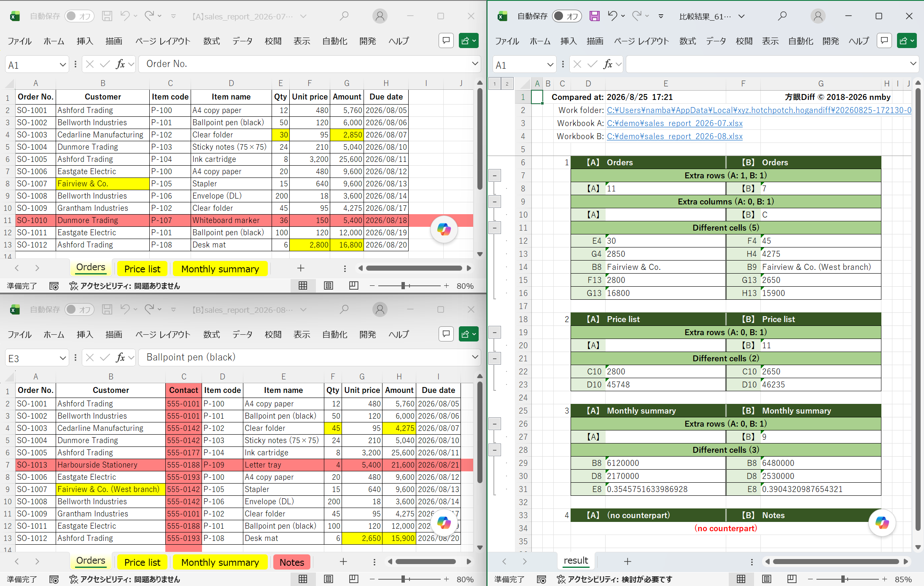924x586 pixels.
Task: Expand the formula bar in the result window
Action: [x=913, y=64]
